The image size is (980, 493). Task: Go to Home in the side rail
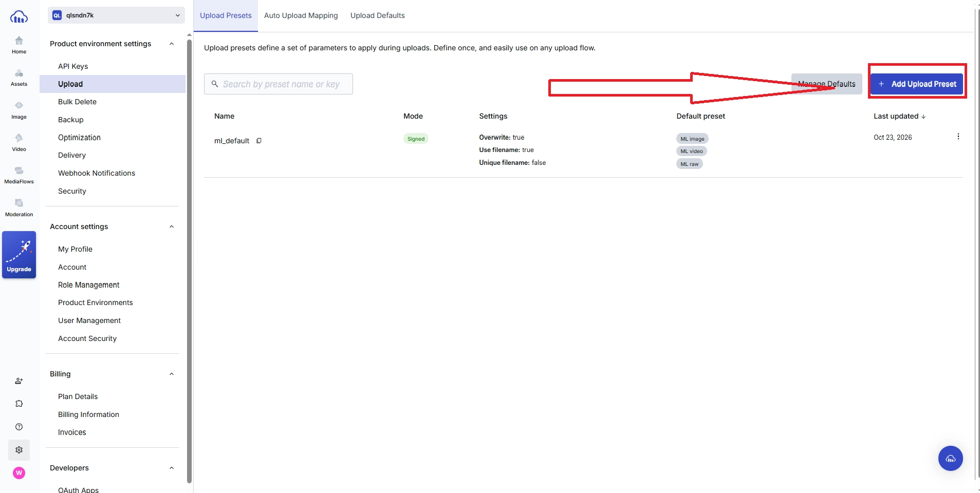[19, 45]
